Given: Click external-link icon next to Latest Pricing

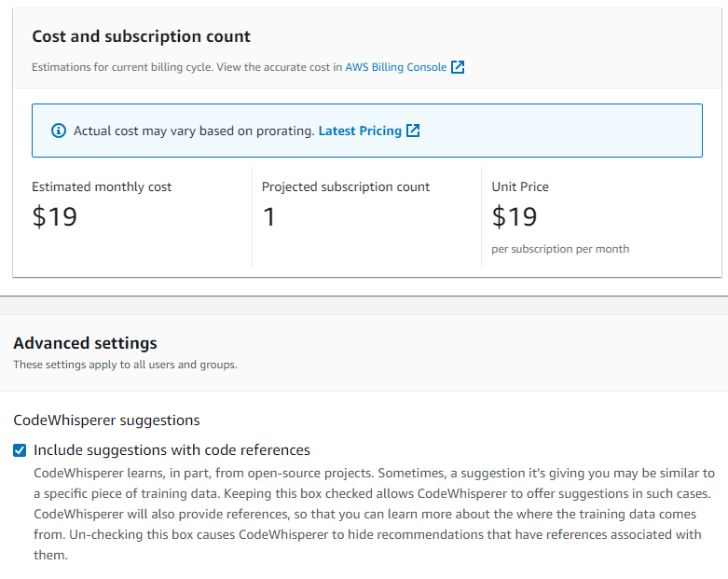Looking at the screenshot, I should coord(413,131).
